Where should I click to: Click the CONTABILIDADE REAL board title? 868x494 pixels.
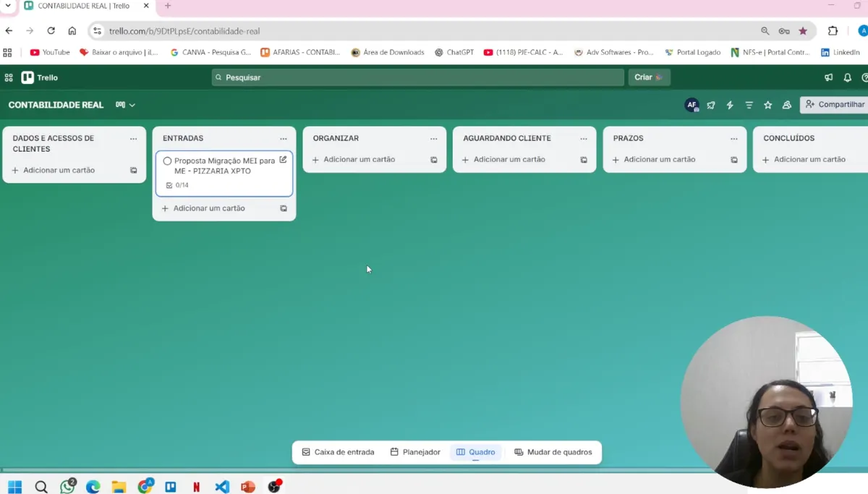56,105
